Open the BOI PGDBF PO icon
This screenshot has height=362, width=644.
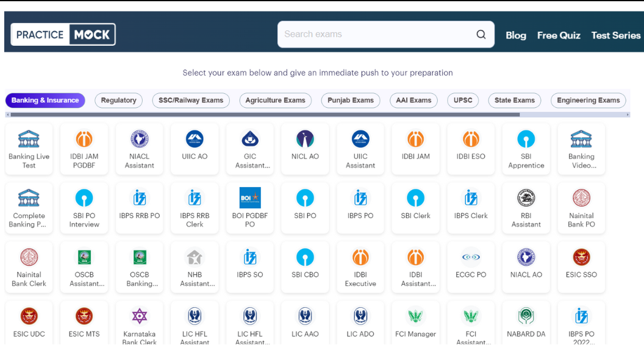pos(249,198)
